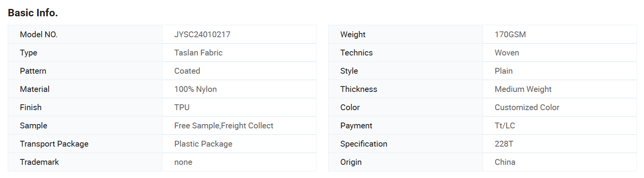Viewport: 644px width, 178px height.
Task: Select the model number JYSC24010217
Action: [202, 35]
